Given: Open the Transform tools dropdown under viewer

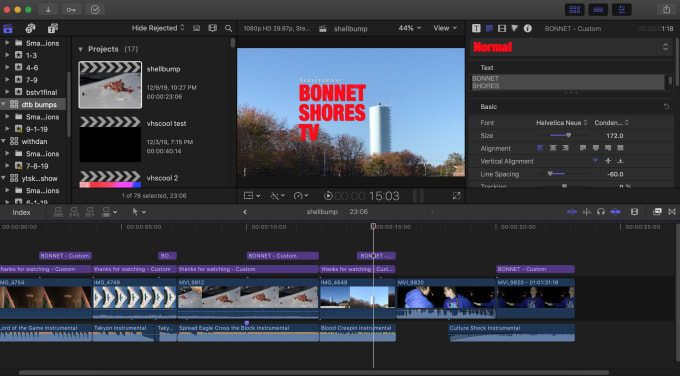Looking at the screenshot, I should click(277, 196).
